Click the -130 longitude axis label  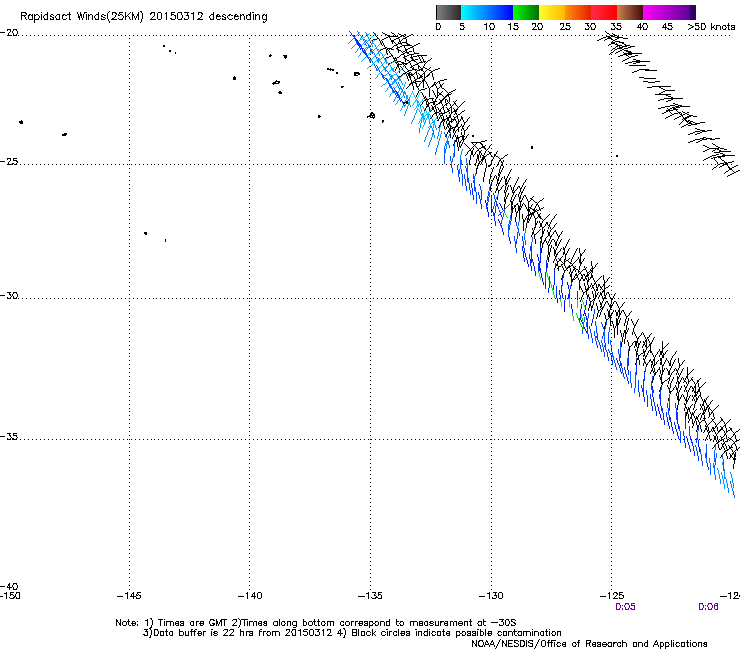coord(491,596)
